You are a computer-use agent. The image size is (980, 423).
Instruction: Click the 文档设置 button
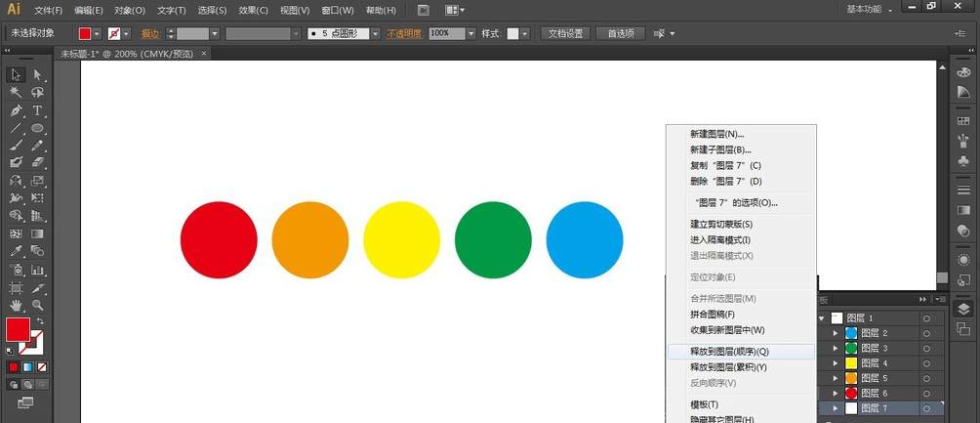[x=564, y=33]
